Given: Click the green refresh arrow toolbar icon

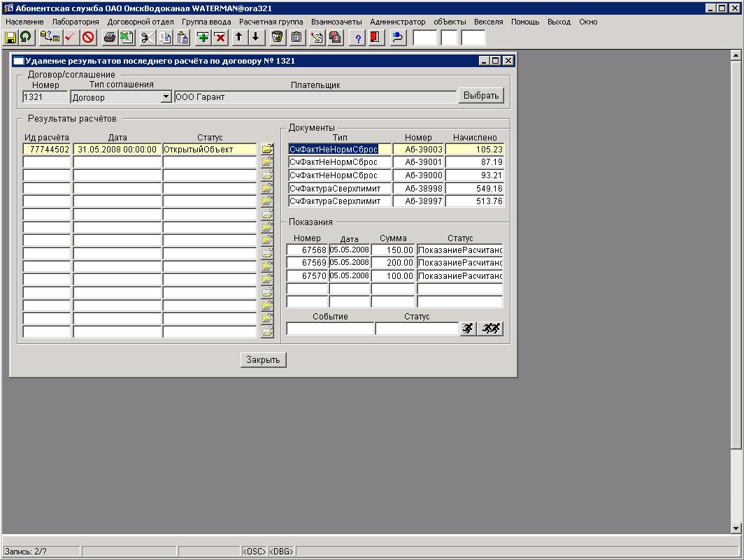Looking at the screenshot, I should coord(26,37).
